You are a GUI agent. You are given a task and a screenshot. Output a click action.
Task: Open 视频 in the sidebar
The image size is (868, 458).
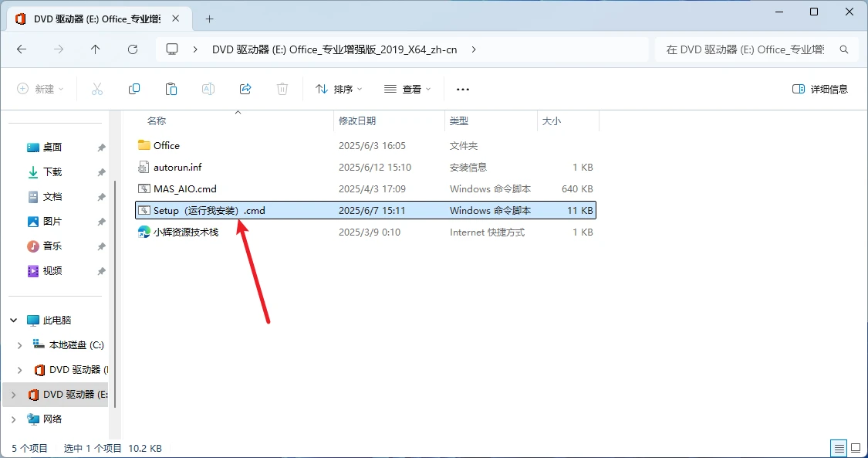tap(52, 271)
